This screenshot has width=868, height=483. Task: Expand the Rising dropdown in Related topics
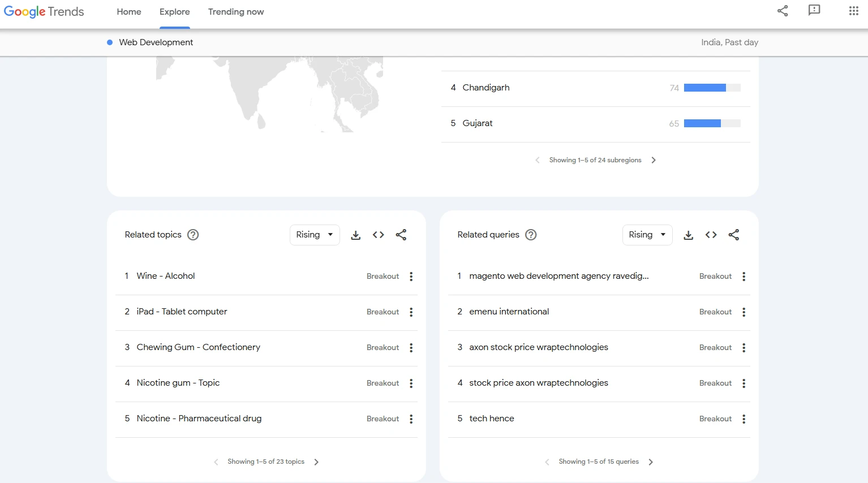pos(315,235)
